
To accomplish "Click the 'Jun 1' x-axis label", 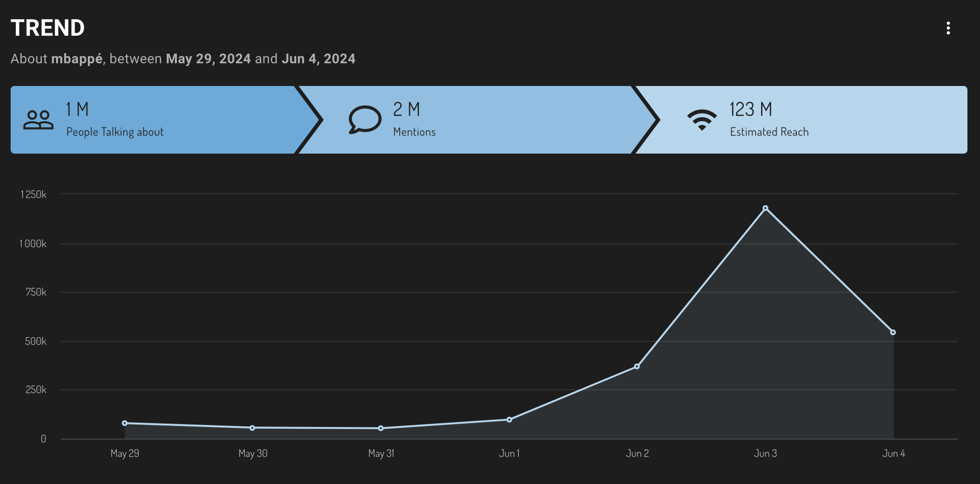I will click(x=509, y=454).
